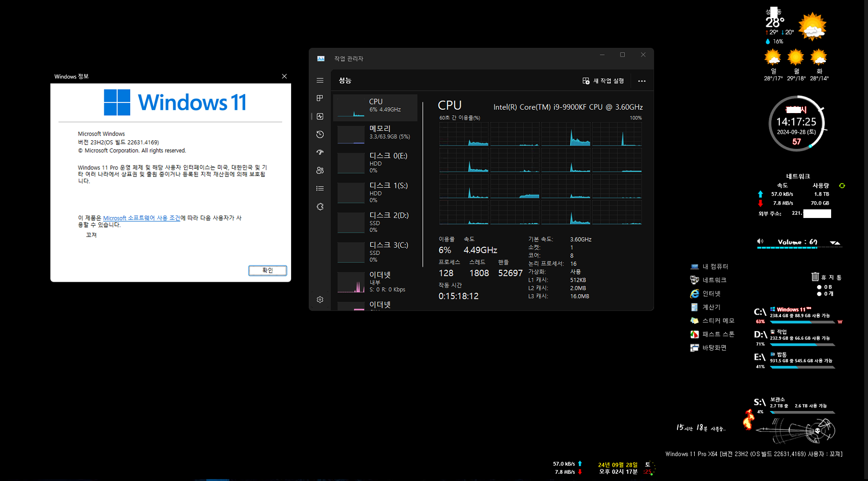
Task: Click 월 Monday forecast icon
Action: (796, 57)
